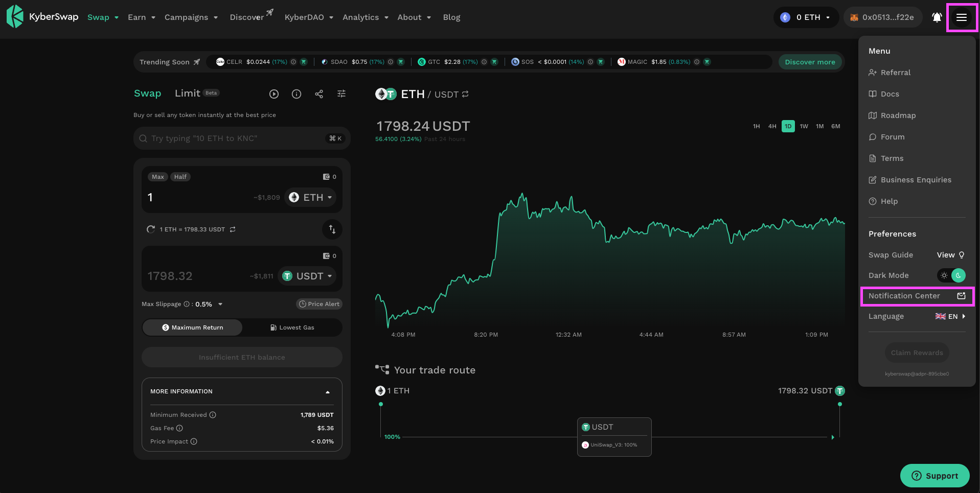
Task: Open the share swap icon
Action: click(x=319, y=94)
